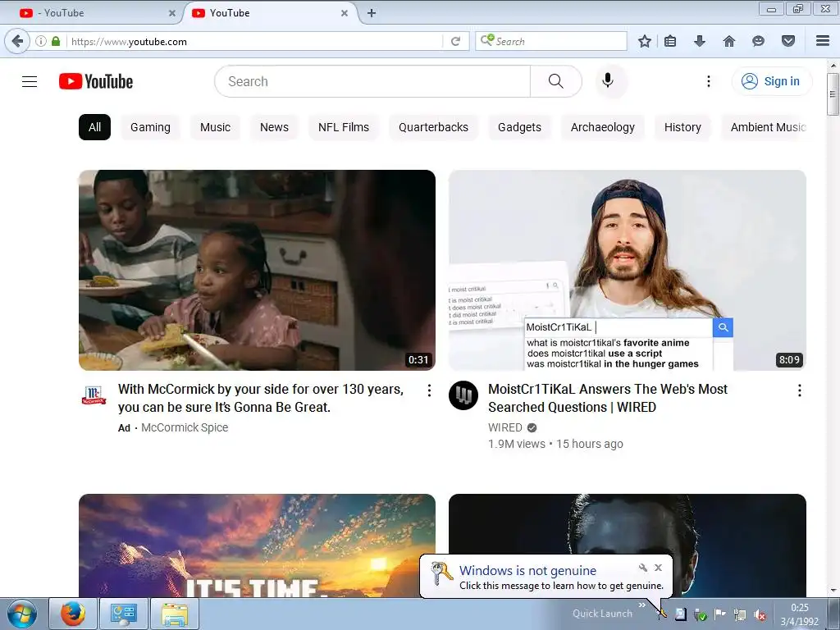The height and width of the screenshot is (630, 840).
Task: Click the Windows Explorer taskbar icon
Action: coord(175,614)
